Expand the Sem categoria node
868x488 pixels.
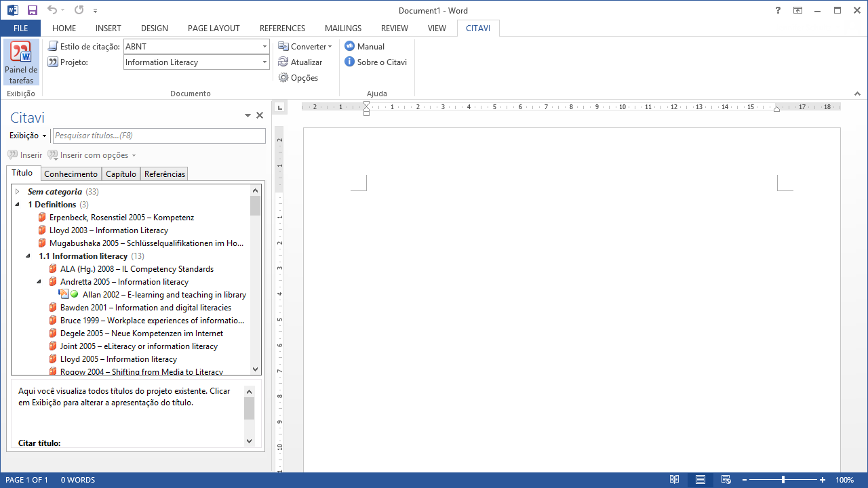point(18,192)
